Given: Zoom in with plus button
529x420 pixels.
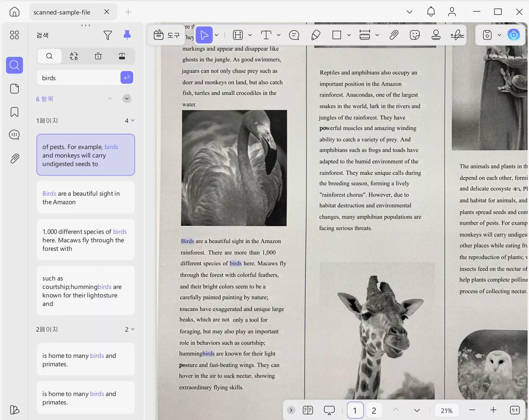Looking at the screenshot, I should tap(493, 410).
